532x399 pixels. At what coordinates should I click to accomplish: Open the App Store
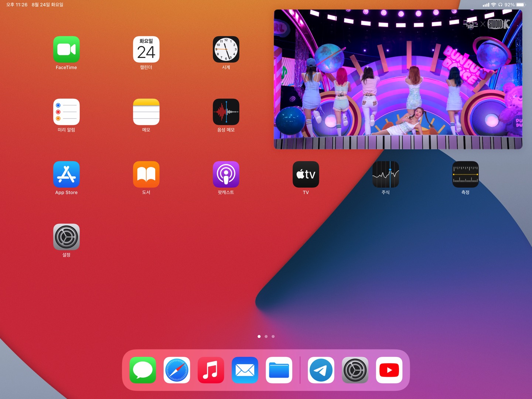[x=66, y=174]
